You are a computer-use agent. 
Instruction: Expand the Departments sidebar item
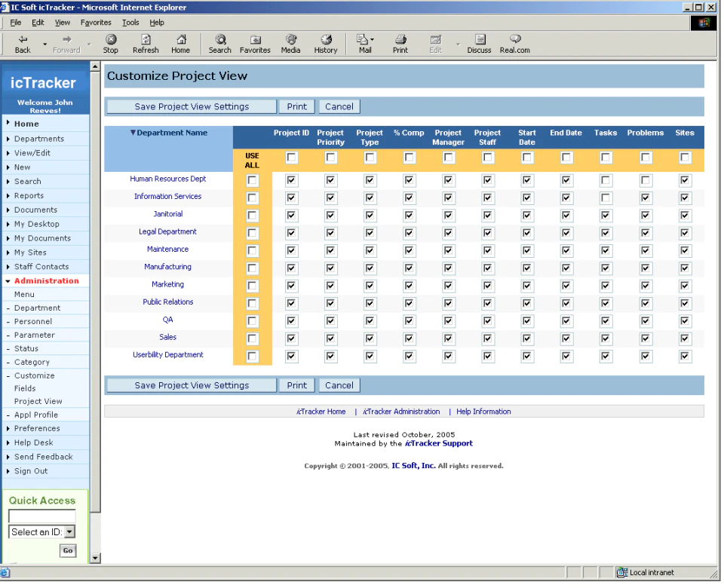[x=38, y=139]
